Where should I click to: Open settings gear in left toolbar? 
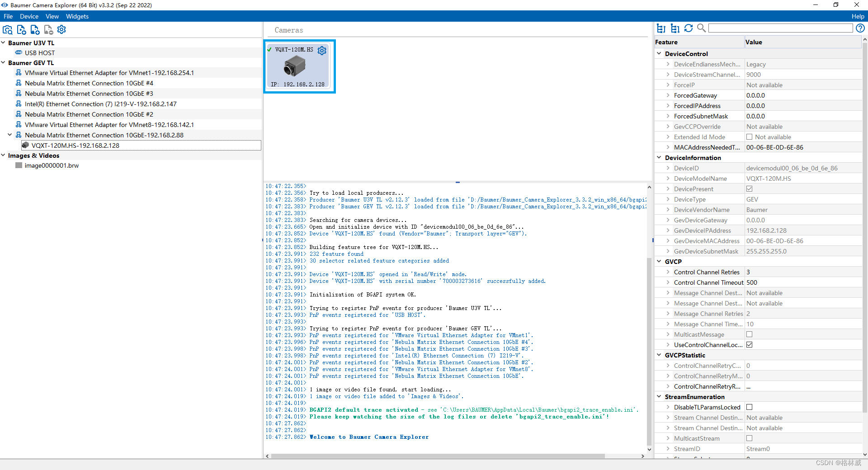pos(61,29)
